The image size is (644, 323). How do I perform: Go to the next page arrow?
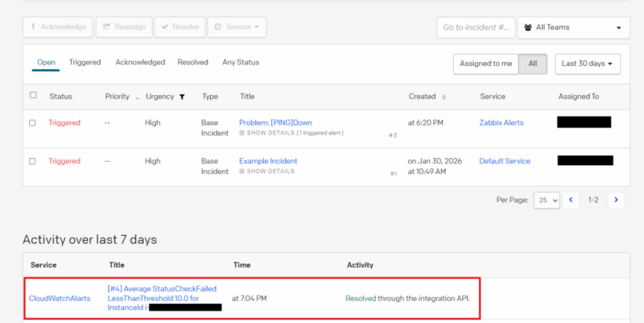coord(616,199)
